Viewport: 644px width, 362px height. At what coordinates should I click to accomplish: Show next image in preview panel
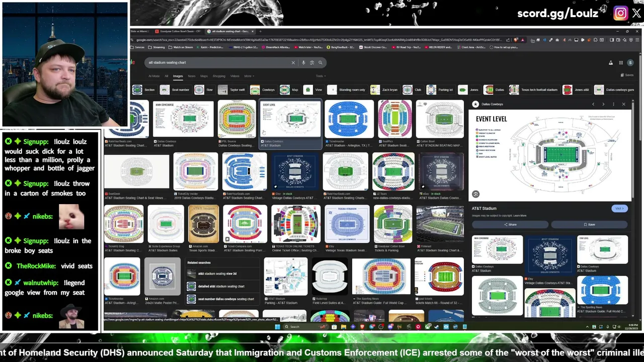(603, 104)
